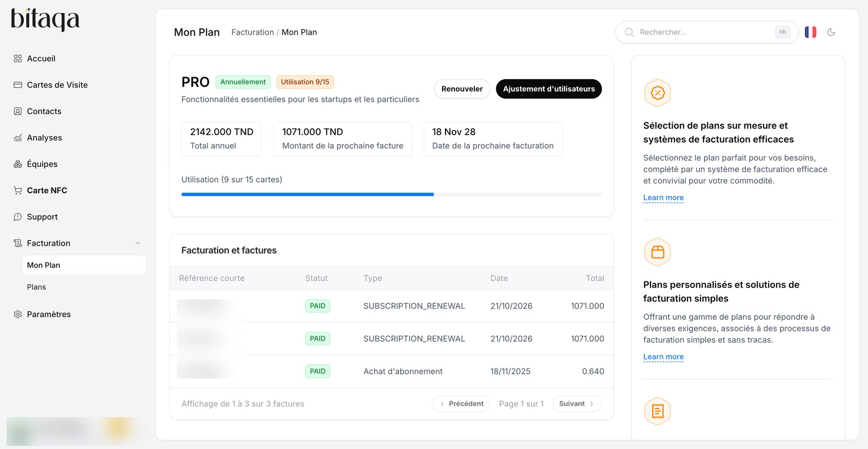Click the Facturation receipt icon

point(18,243)
